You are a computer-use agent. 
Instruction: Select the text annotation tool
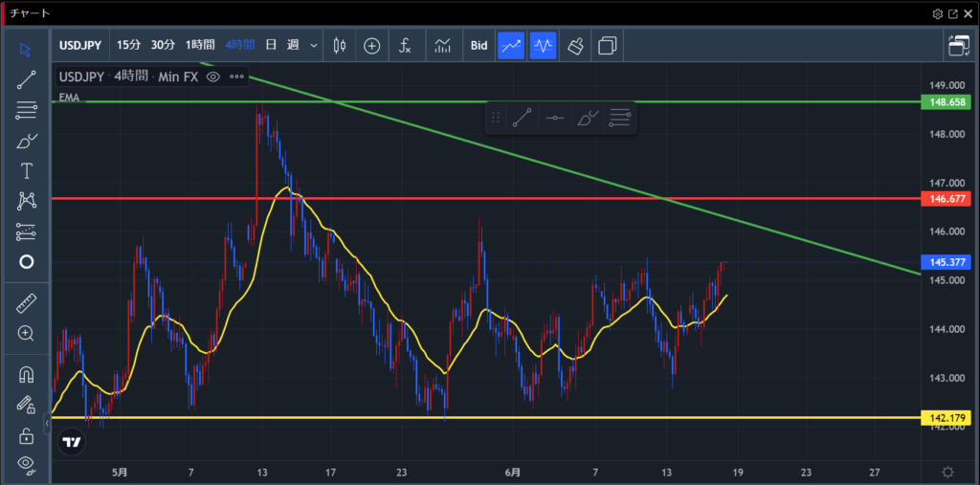[x=26, y=170]
